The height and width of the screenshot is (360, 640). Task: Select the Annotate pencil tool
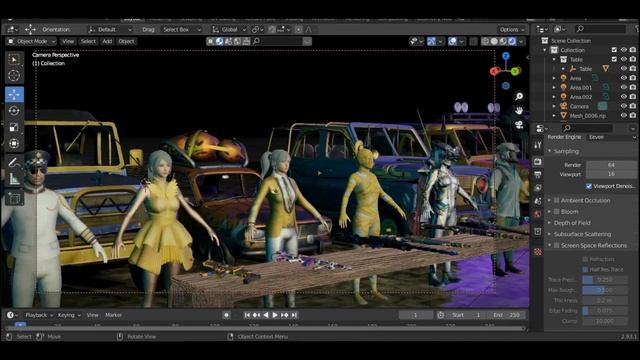point(14,162)
